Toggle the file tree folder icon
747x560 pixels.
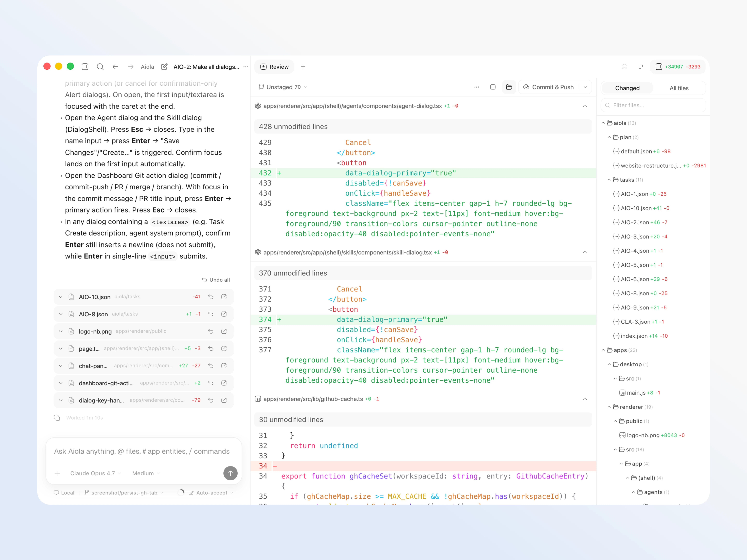click(509, 87)
